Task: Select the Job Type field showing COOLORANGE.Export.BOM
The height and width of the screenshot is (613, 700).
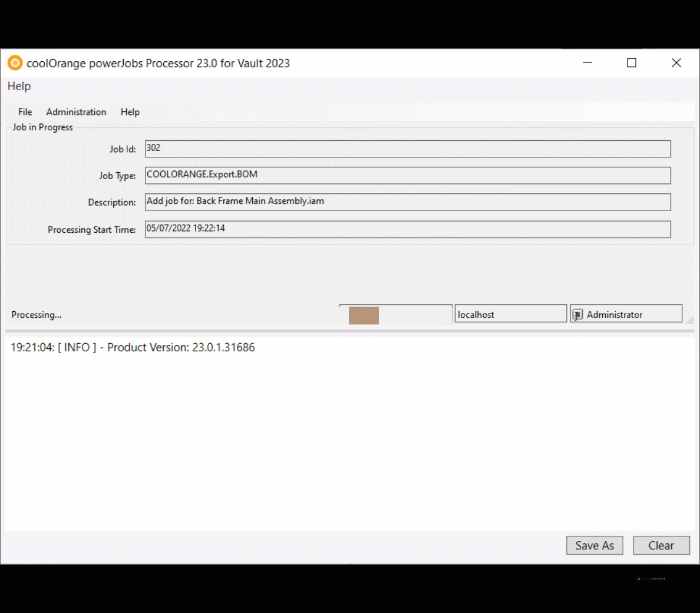Action: tap(408, 175)
